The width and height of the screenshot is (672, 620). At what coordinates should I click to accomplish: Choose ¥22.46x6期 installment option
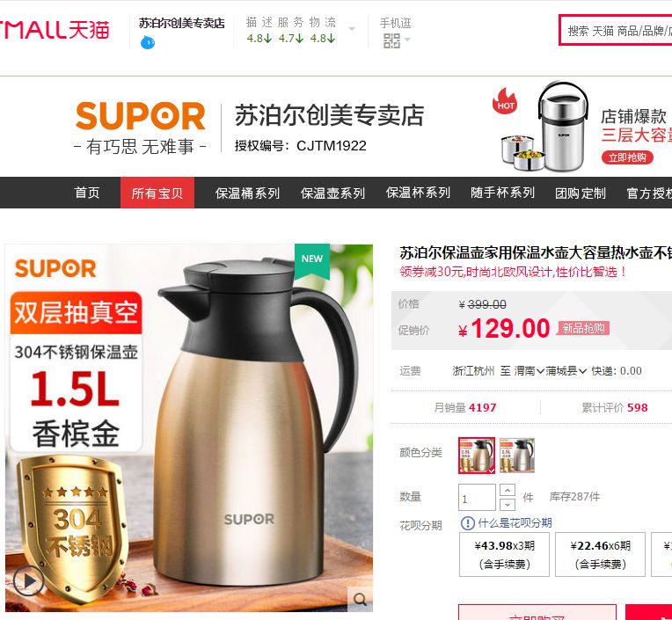click(600, 554)
